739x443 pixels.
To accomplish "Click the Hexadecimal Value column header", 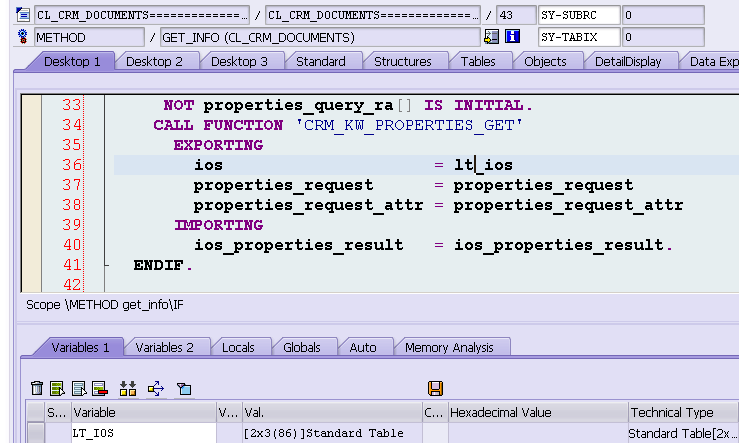I will 538,413.
